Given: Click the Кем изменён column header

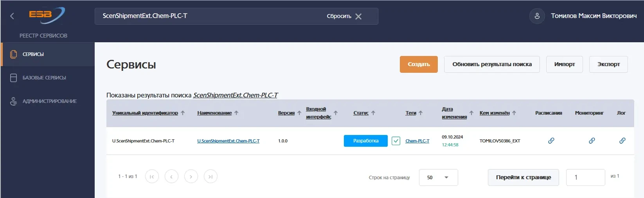Looking at the screenshot, I should (495, 113).
